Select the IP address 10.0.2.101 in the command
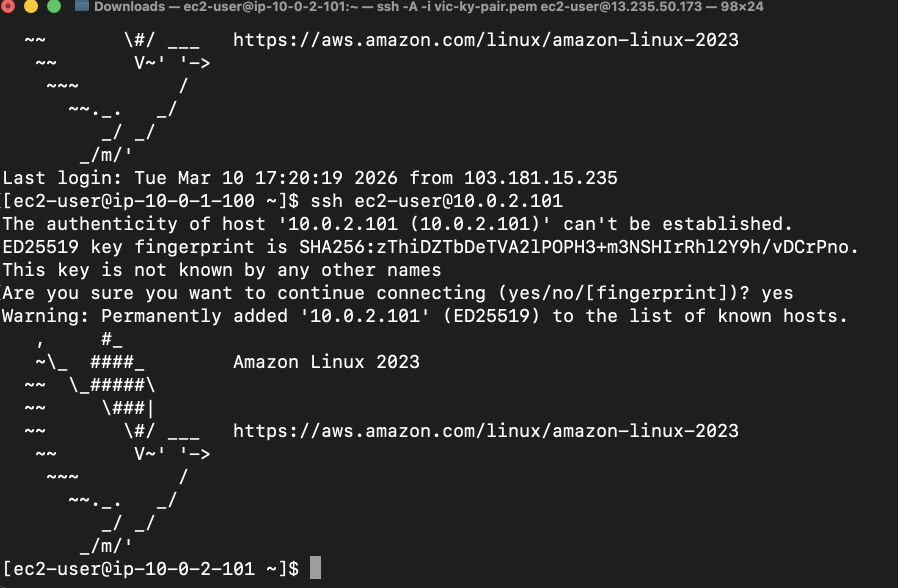This screenshot has height=588, width=898. click(x=506, y=201)
